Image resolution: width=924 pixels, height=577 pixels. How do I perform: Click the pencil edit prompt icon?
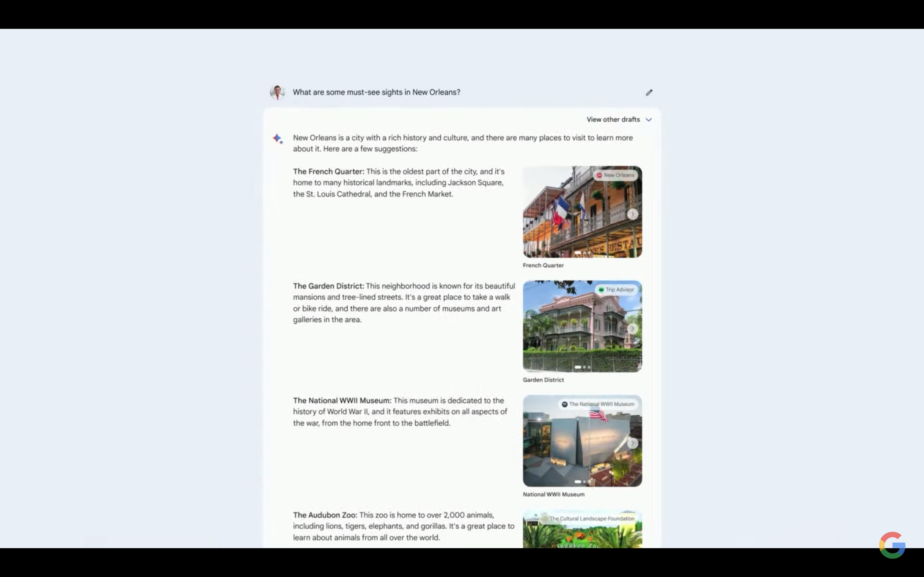(649, 92)
